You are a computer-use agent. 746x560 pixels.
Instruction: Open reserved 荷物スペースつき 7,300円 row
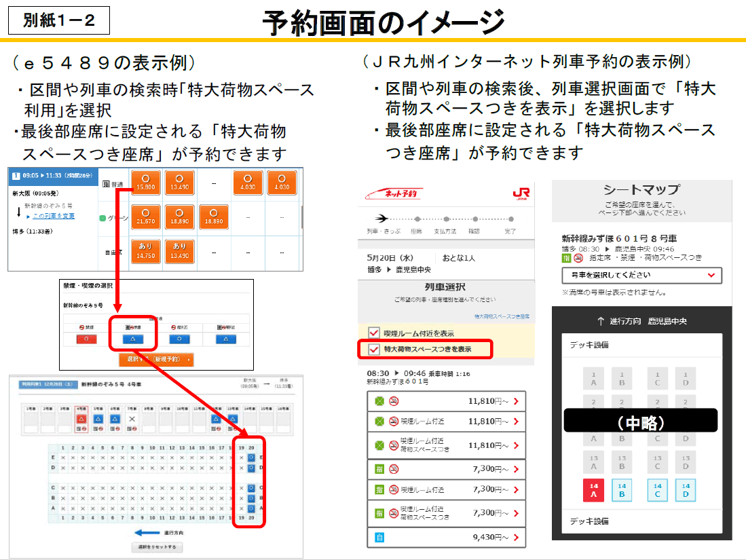[446, 513]
